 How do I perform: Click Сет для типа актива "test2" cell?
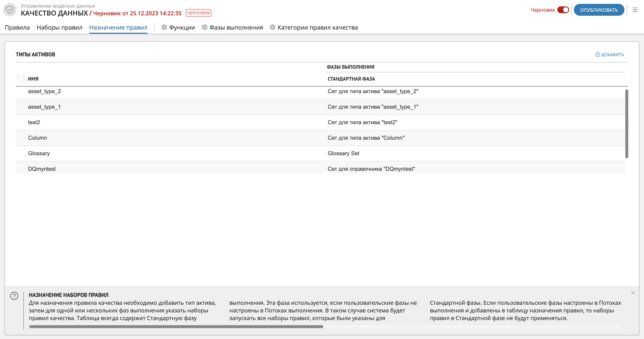tap(363, 122)
